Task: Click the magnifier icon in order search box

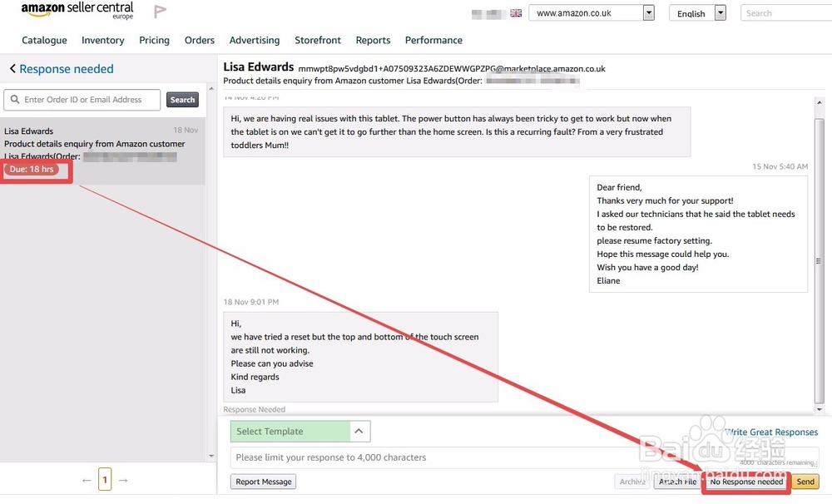Action: [15, 99]
